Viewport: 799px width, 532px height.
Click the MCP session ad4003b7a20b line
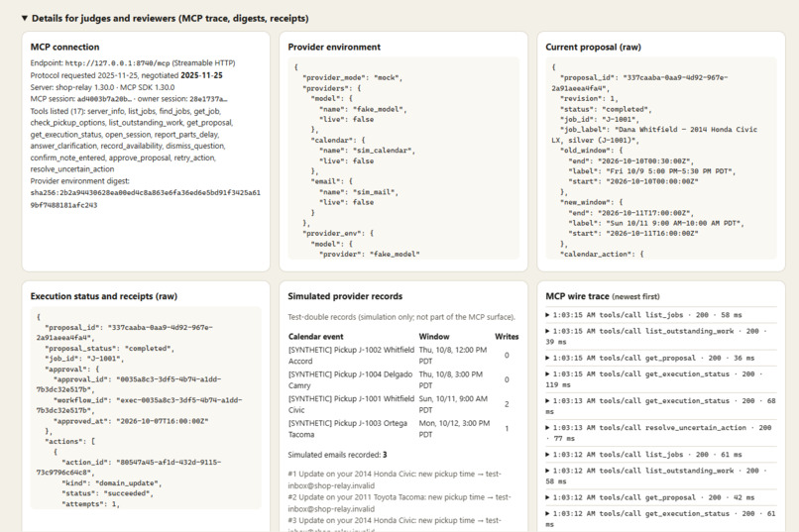(x=129, y=99)
